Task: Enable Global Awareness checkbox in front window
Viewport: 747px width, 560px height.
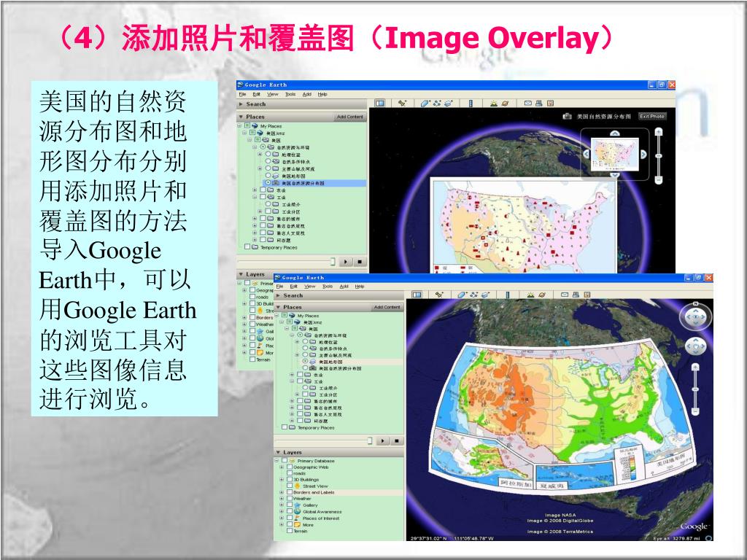Action: (289, 511)
